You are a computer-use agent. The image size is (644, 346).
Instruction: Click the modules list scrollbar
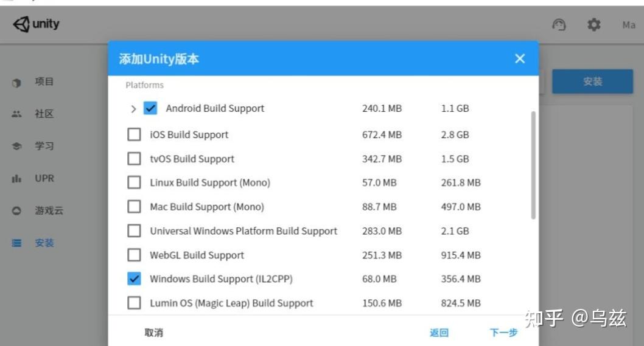(534, 164)
